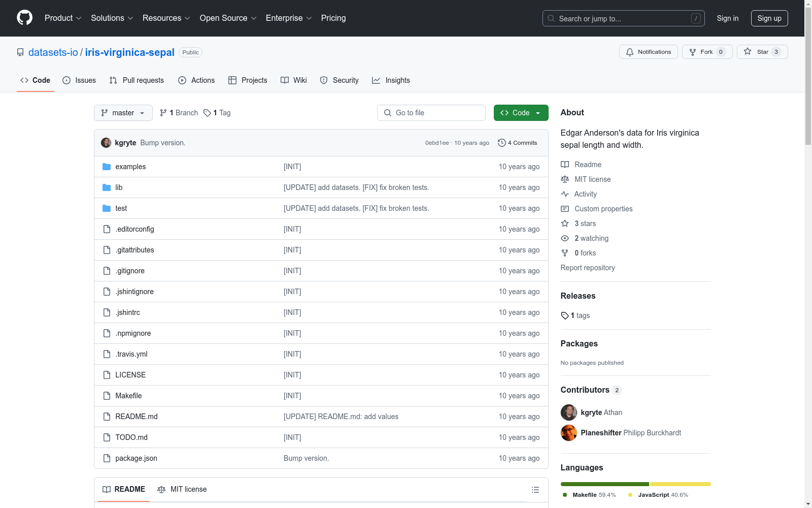Screen dimensions: 812x508
Task: Click the .editorconfig file icon
Action: [107, 229]
